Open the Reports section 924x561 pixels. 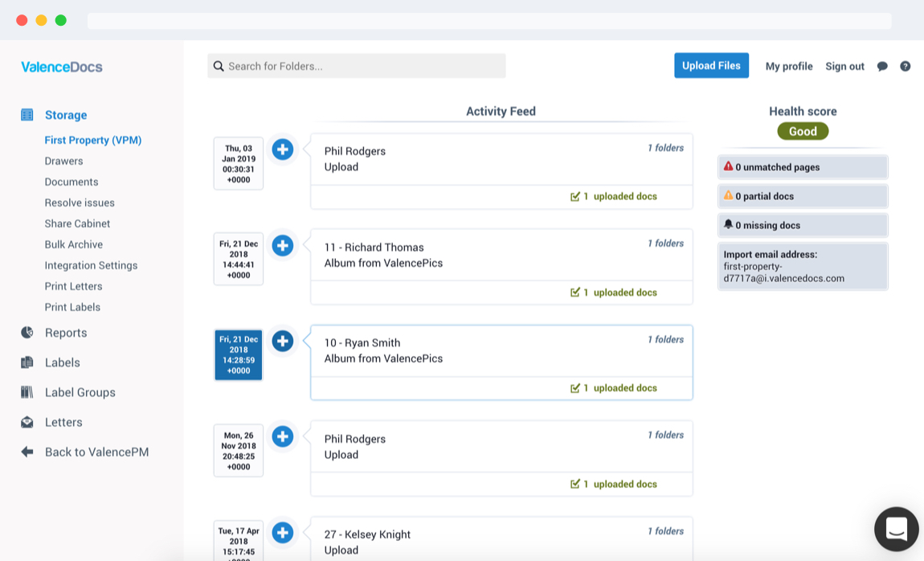(66, 333)
